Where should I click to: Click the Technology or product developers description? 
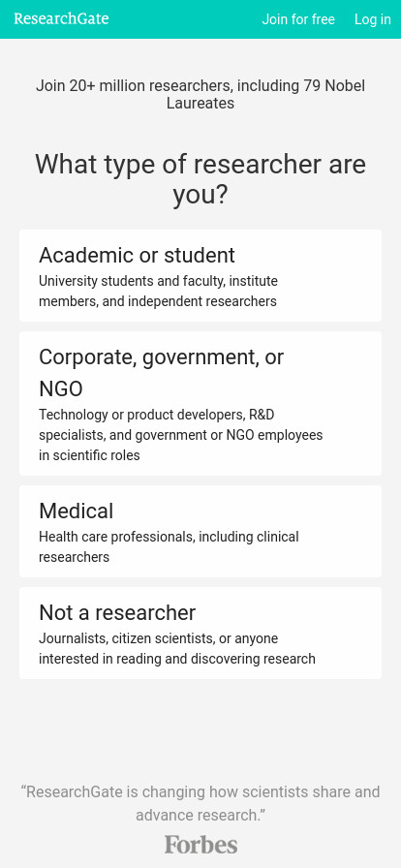pyautogui.click(x=180, y=435)
